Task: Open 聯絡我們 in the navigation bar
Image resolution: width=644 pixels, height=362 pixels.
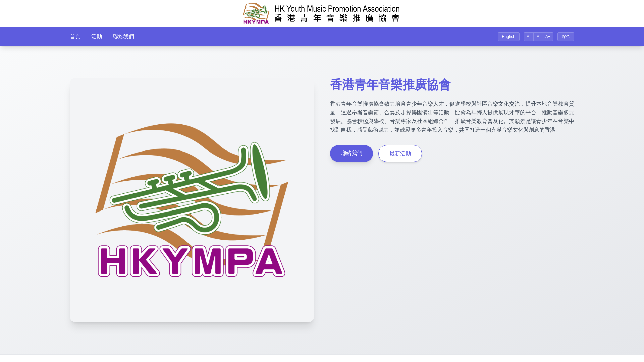Action: click(x=123, y=37)
